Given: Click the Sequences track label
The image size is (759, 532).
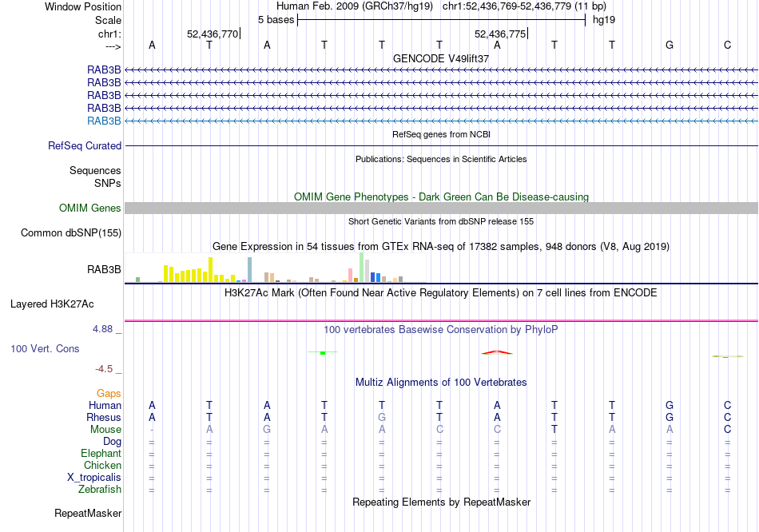Looking at the screenshot, I should click(95, 170).
